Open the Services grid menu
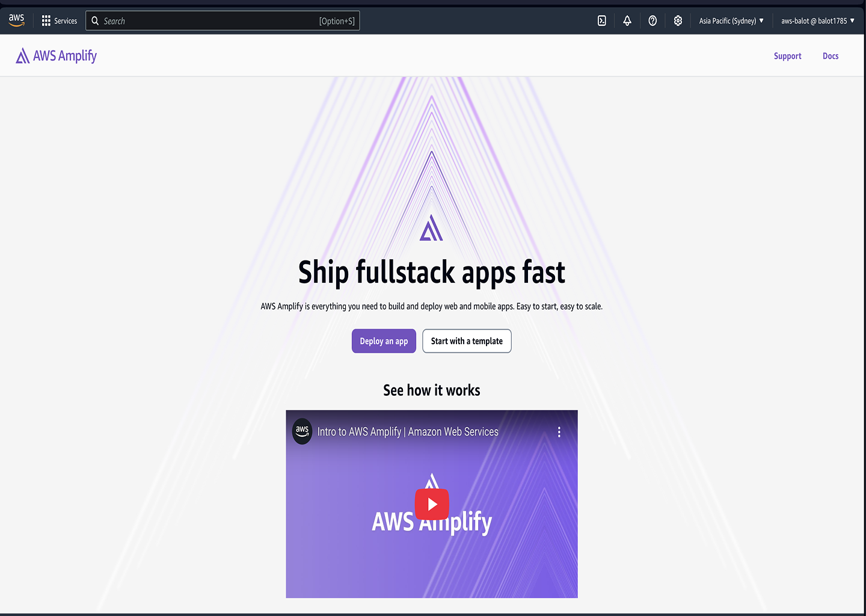866x616 pixels. click(x=59, y=21)
